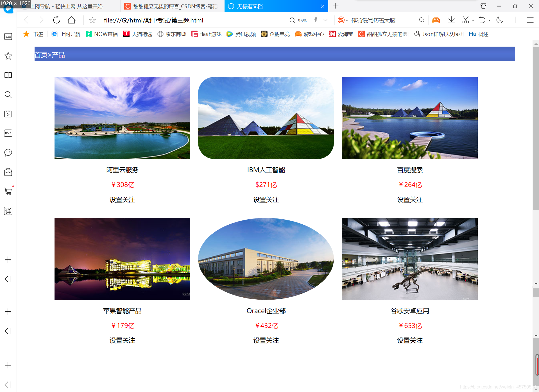The width and height of the screenshot is (539, 392).
Task: Open a new tab with plus button
Action: 336,6
